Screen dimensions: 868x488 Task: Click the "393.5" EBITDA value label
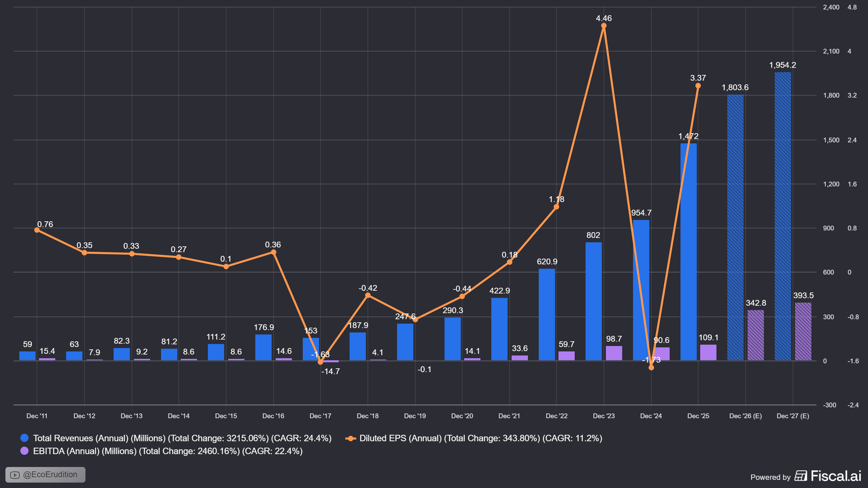(804, 296)
